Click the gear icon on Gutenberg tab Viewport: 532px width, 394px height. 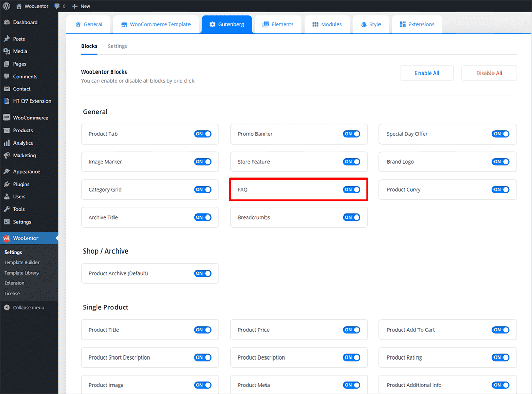pos(212,24)
